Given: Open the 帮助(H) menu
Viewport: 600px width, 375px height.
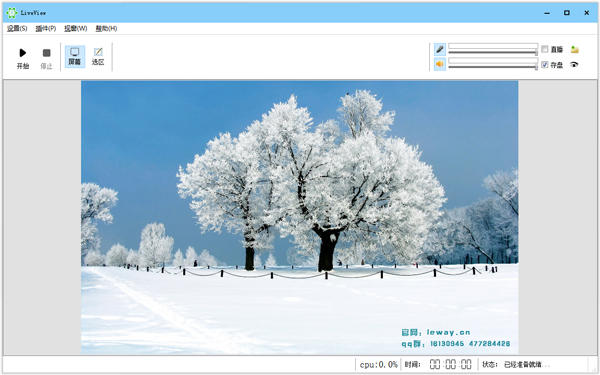Looking at the screenshot, I should coord(106,28).
